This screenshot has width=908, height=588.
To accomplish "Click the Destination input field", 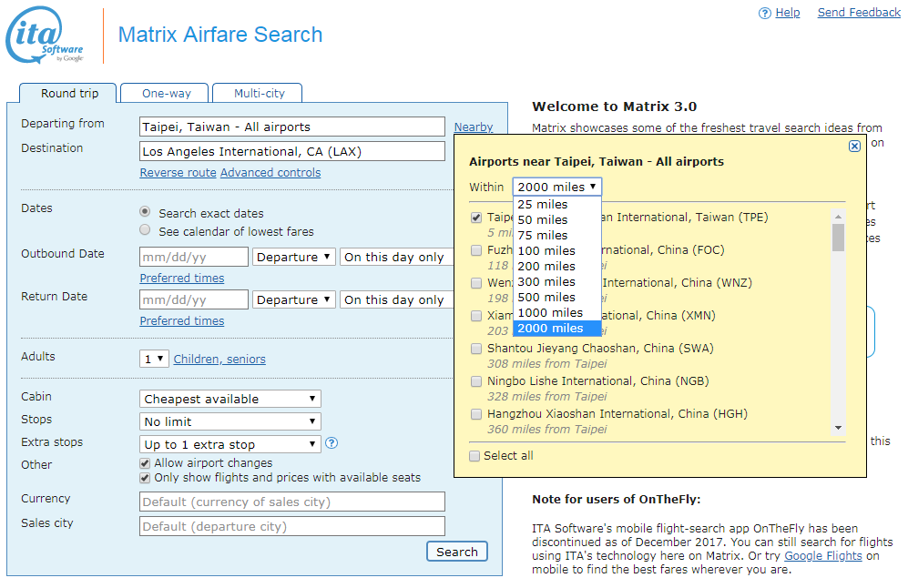I will pyautogui.click(x=291, y=151).
